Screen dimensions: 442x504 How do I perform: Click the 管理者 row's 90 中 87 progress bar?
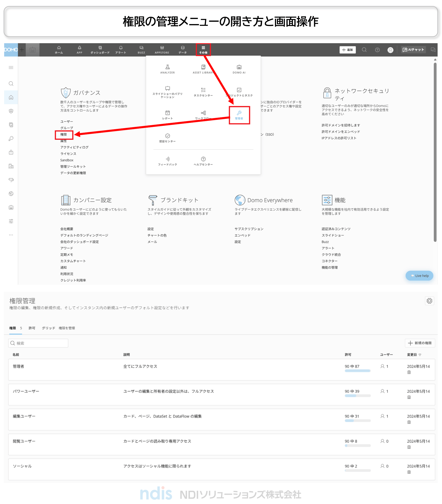357,371
